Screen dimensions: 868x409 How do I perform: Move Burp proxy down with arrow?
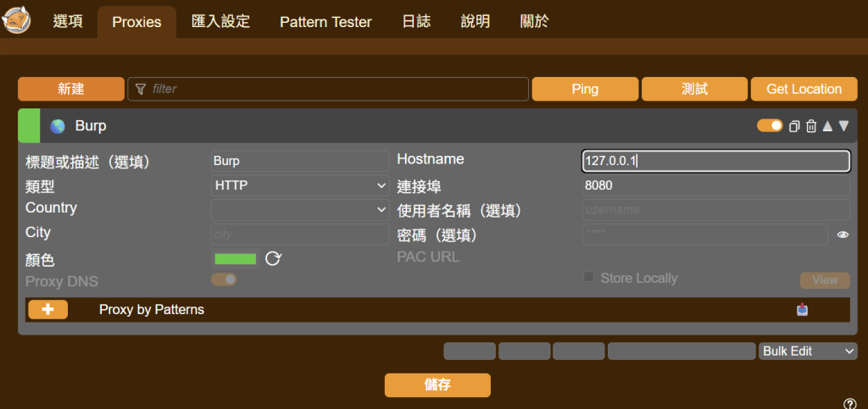tap(843, 126)
